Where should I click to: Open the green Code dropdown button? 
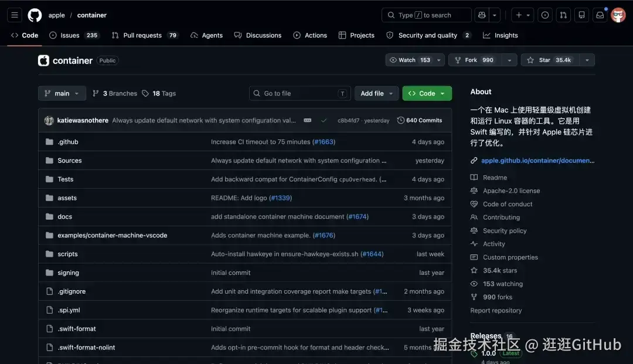(x=427, y=93)
